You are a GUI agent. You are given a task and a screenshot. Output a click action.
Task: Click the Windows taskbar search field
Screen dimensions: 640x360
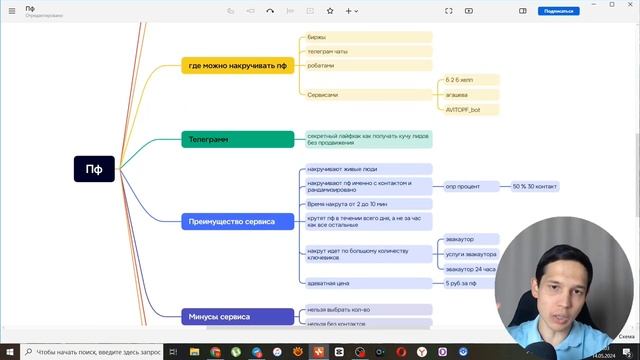(92, 352)
